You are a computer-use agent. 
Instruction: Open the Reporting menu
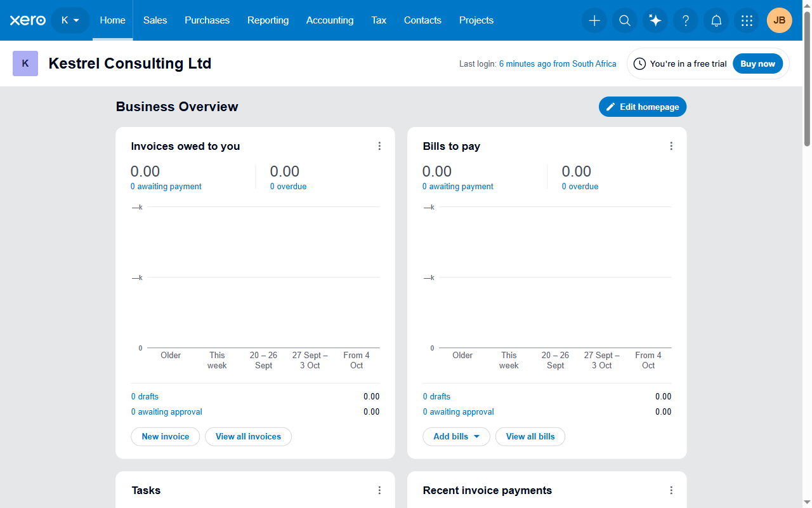(x=268, y=20)
